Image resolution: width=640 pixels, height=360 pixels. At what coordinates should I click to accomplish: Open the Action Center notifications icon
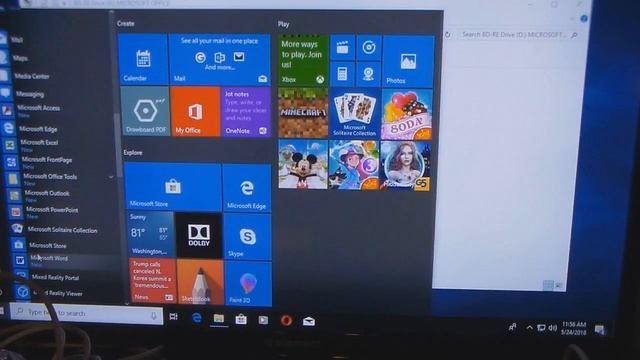(600, 329)
